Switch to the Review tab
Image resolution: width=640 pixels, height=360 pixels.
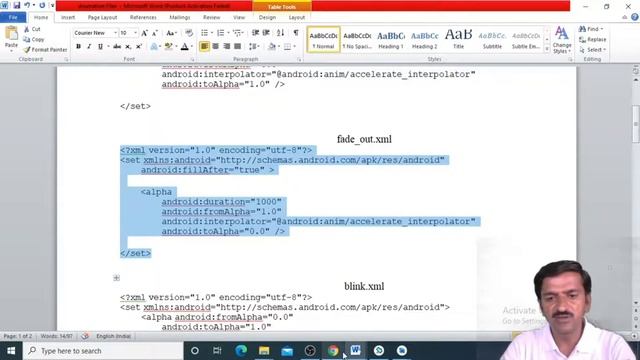click(211, 18)
